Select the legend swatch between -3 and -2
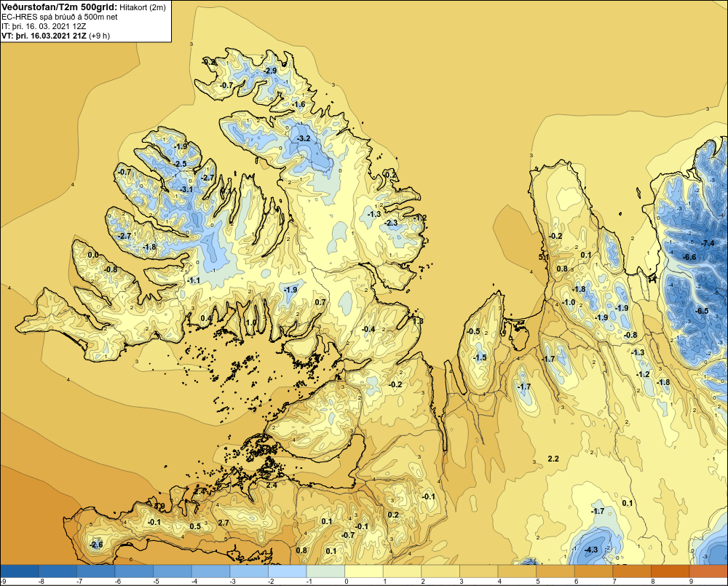Image resolution: width=728 pixels, height=586 pixels. click(x=249, y=571)
